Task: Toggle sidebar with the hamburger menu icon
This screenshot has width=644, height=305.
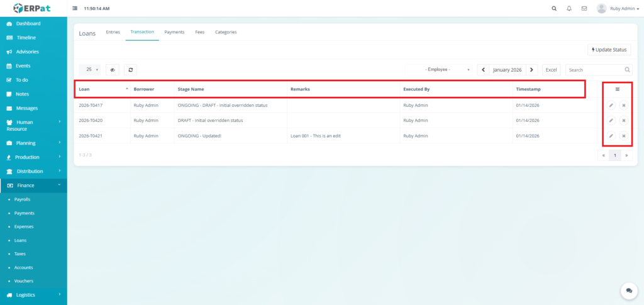Action: tap(75, 9)
